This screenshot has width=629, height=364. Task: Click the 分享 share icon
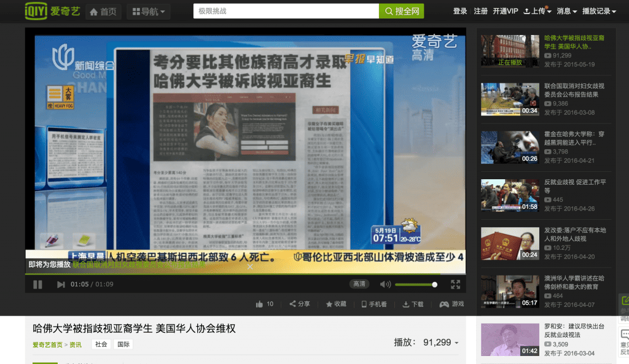click(300, 304)
